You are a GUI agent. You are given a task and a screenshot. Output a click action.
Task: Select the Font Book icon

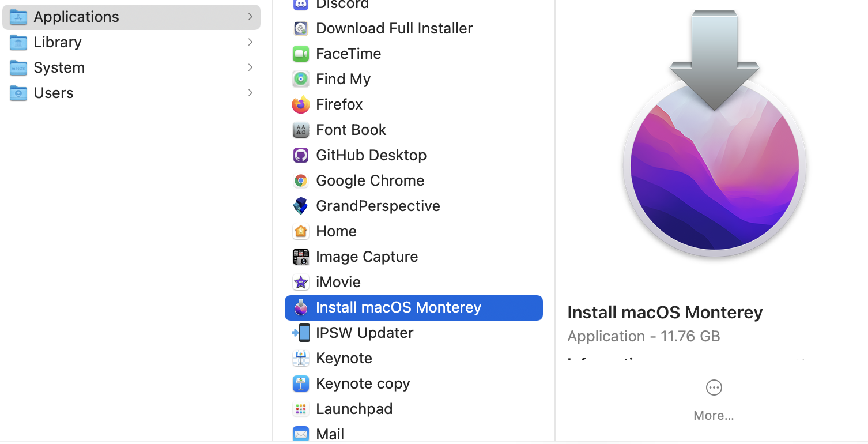(301, 130)
